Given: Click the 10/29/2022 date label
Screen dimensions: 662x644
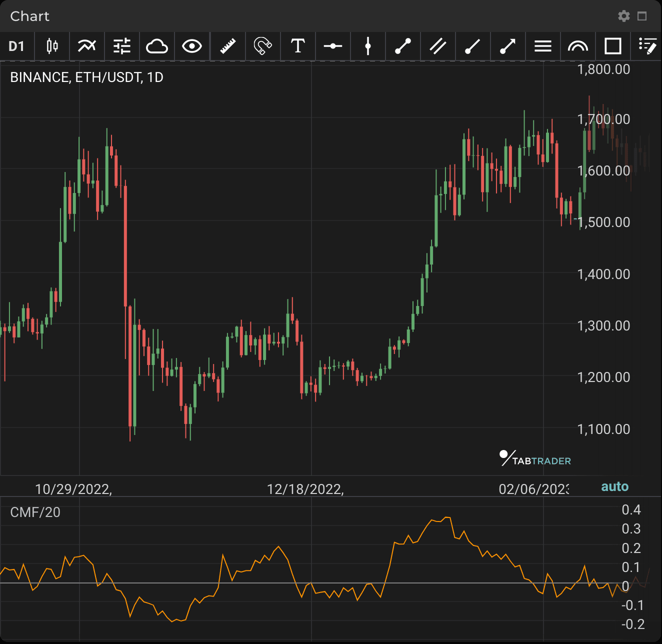Looking at the screenshot, I should coord(73,489).
